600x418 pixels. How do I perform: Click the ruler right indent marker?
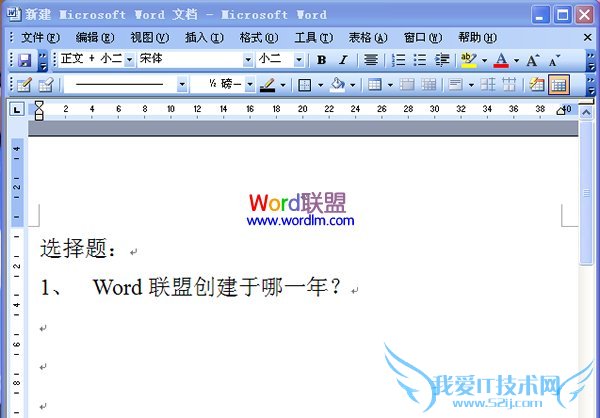561,111
